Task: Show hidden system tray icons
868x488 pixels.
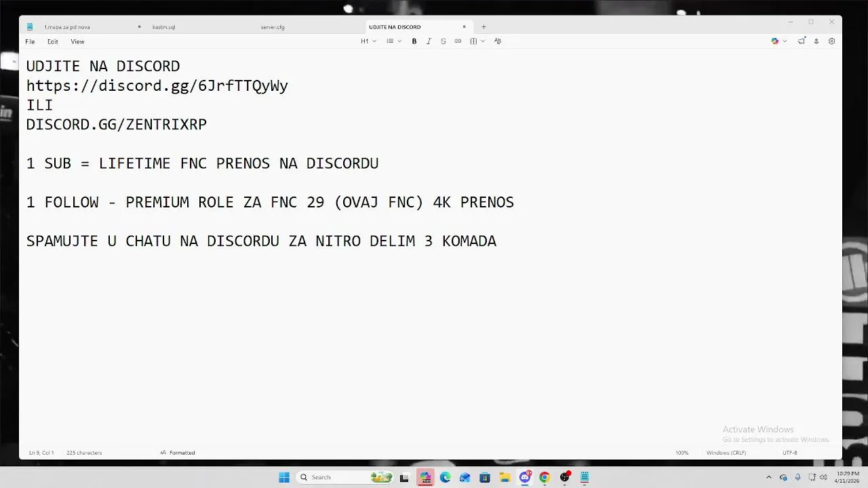Action: click(768, 477)
